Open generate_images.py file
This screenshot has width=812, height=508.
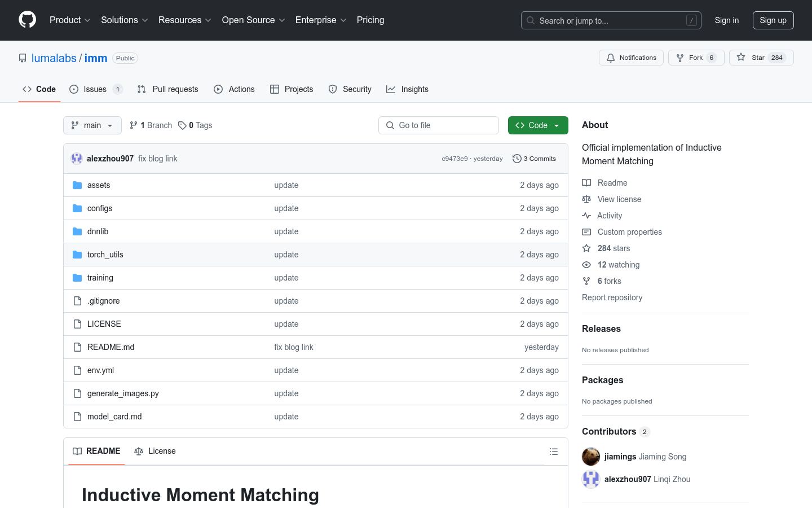point(123,393)
